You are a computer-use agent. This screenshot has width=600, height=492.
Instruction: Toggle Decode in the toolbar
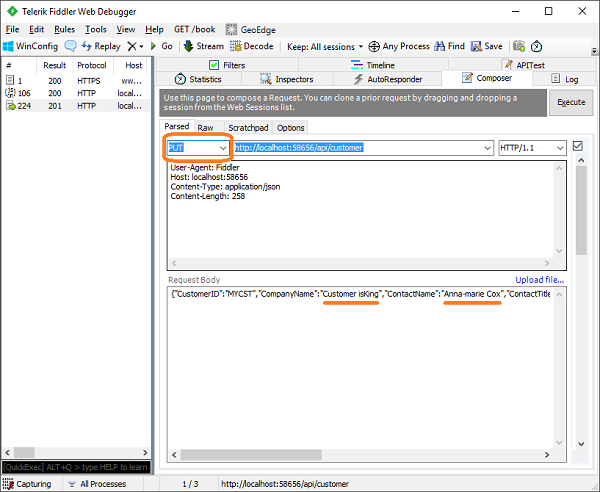[x=252, y=46]
